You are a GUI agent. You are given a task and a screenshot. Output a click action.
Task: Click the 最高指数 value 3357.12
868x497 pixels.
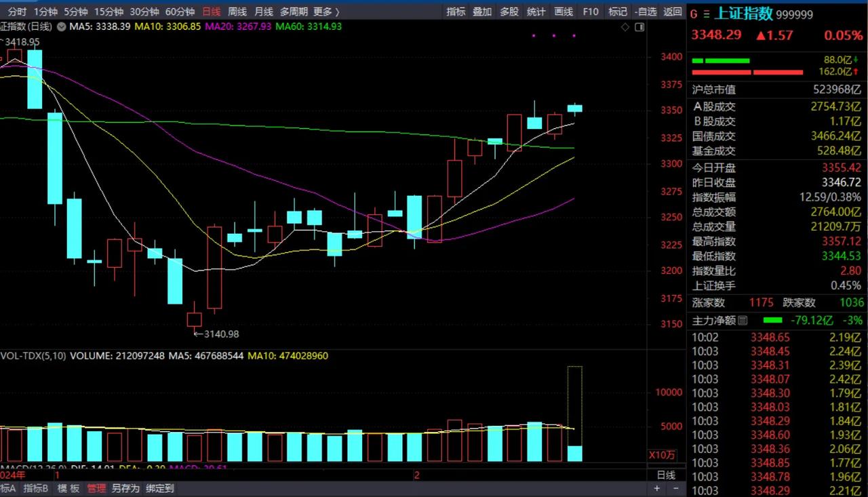pos(842,241)
